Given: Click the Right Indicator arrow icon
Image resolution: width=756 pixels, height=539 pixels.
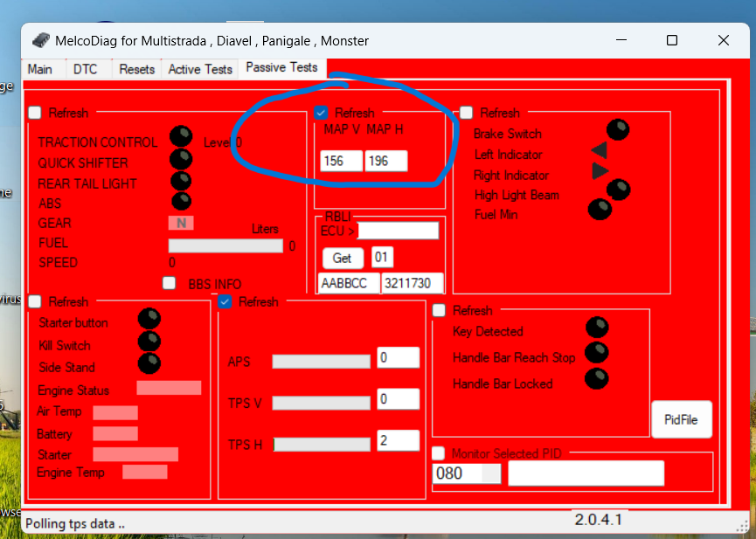Looking at the screenshot, I should coord(600,170).
